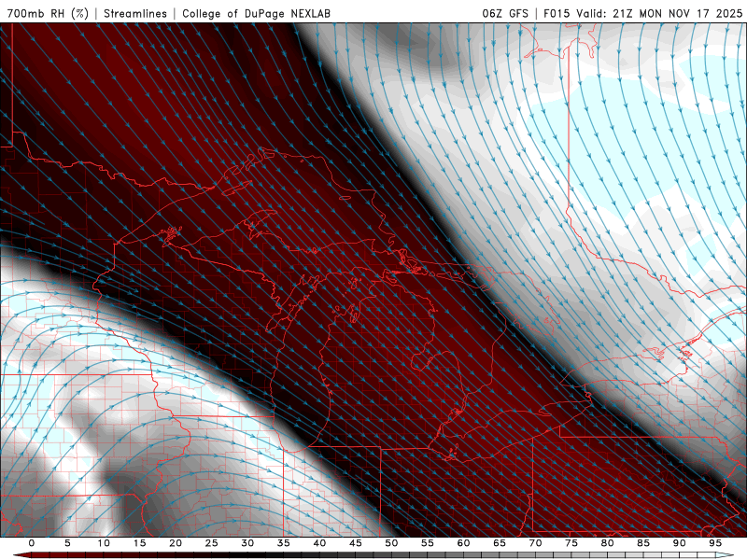This screenshot has height=560, width=747.
Task: Select the "Valid: 21Z MON NOV 17 2025" text
Action: [x=659, y=13]
